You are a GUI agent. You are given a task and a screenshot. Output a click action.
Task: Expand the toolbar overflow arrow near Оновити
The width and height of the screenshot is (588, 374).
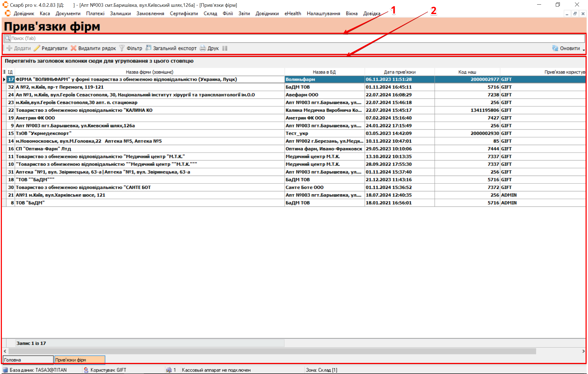(x=584, y=50)
